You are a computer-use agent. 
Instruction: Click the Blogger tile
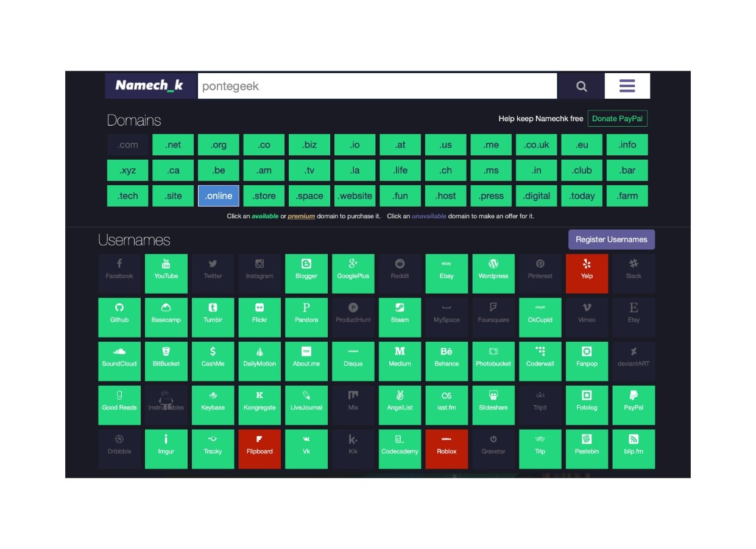coord(306,274)
